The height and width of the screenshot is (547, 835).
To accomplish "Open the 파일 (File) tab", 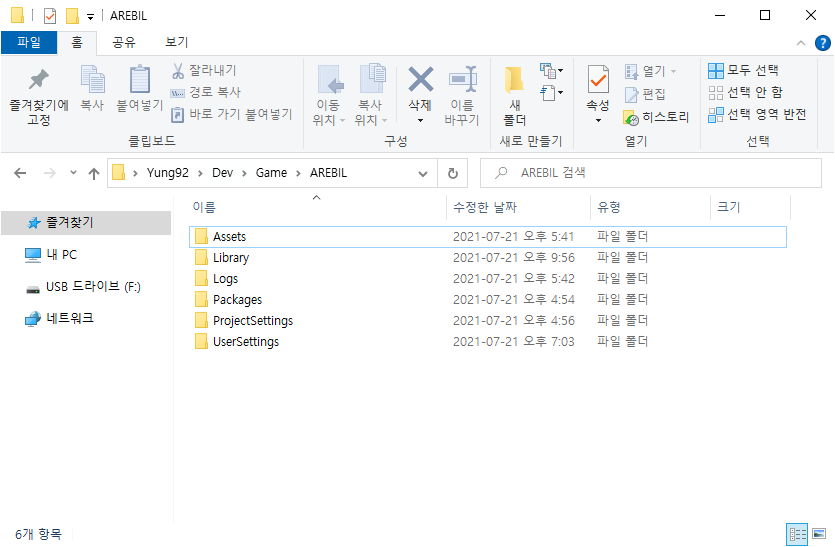I will point(29,42).
